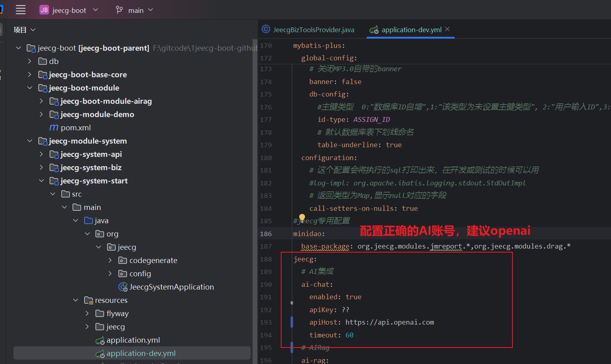Select the db folder icon

coord(43,61)
